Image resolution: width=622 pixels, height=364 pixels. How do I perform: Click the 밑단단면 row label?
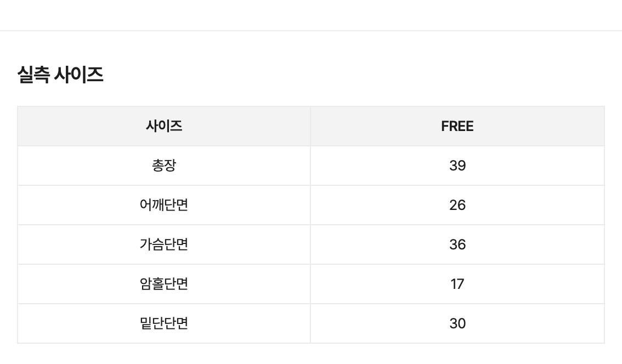pyautogui.click(x=164, y=323)
